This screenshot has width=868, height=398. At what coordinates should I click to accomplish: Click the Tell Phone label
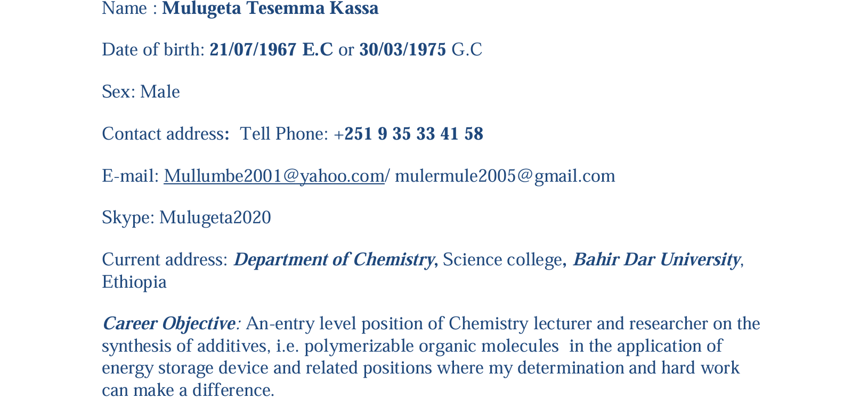click(283, 134)
